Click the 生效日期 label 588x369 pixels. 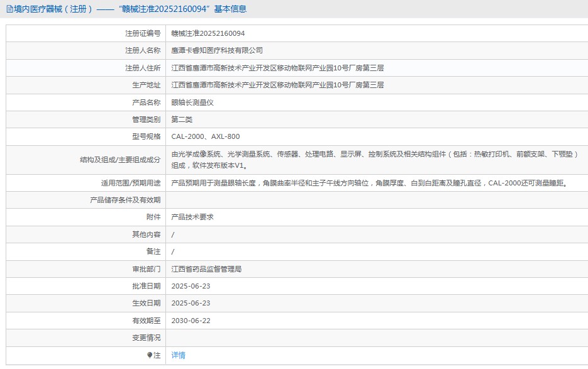[x=147, y=303]
